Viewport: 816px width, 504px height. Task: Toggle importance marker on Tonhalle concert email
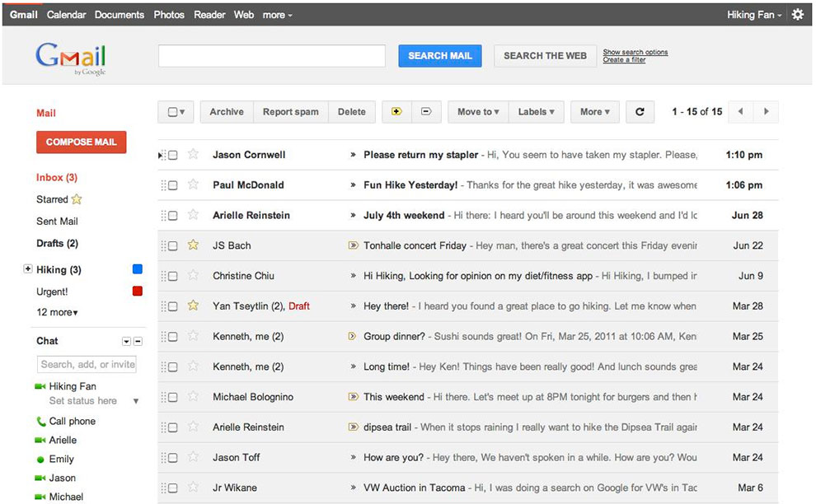tap(354, 245)
